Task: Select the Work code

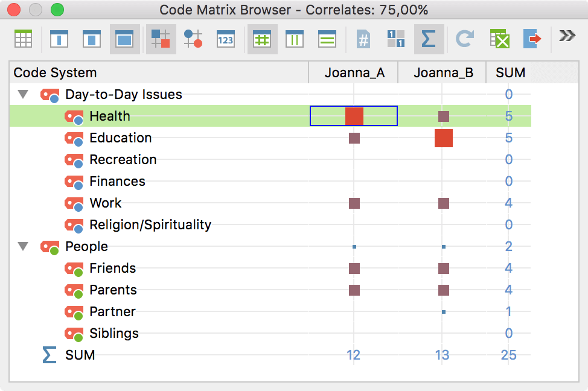Action: click(x=106, y=203)
